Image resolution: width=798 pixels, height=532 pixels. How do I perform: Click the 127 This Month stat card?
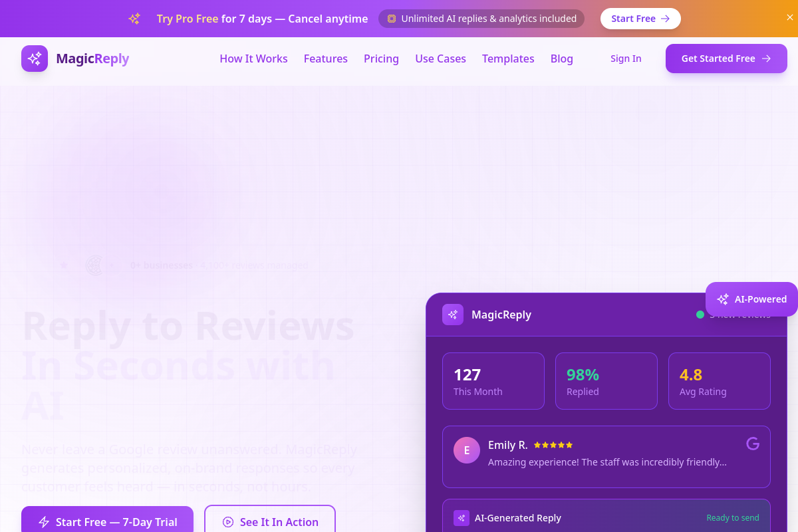(493, 381)
